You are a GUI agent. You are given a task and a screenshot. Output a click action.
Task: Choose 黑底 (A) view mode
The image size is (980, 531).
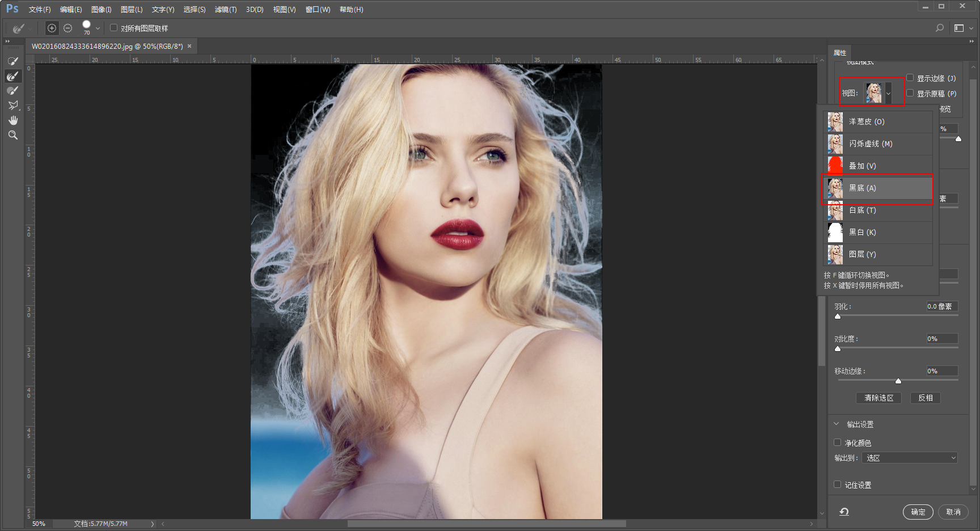[x=877, y=188]
